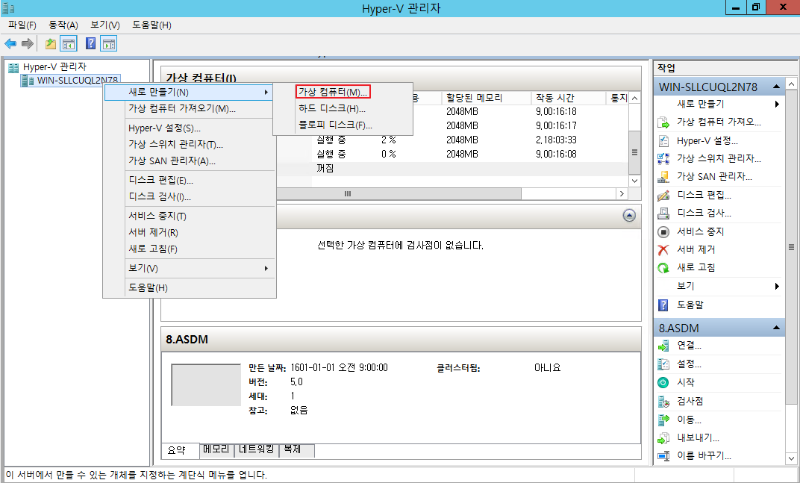The image size is (800, 483).
Task: Click the Forward arrow toolbar icon
Action: [28, 44]
